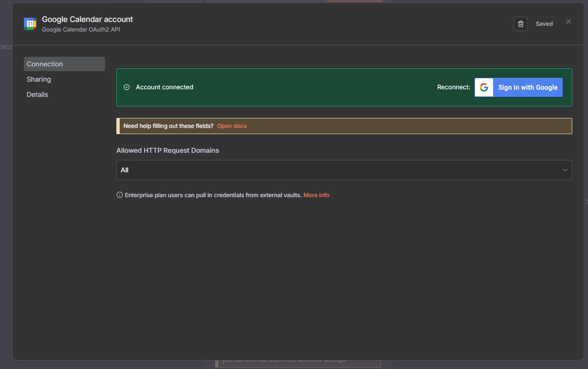This screenshot has height=369, width=588.
Task: Click the Account connected checkmark icon
Action: 127,87
